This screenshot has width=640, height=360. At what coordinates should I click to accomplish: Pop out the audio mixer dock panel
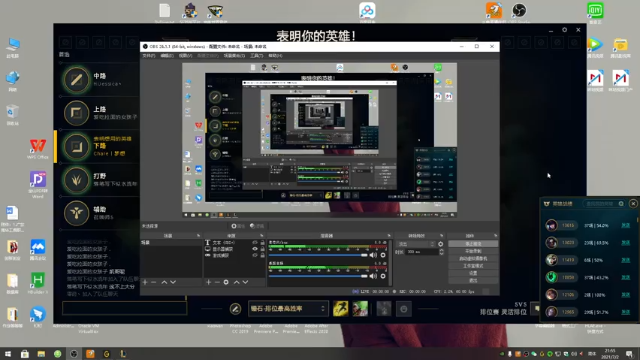[x=389, y=236]
